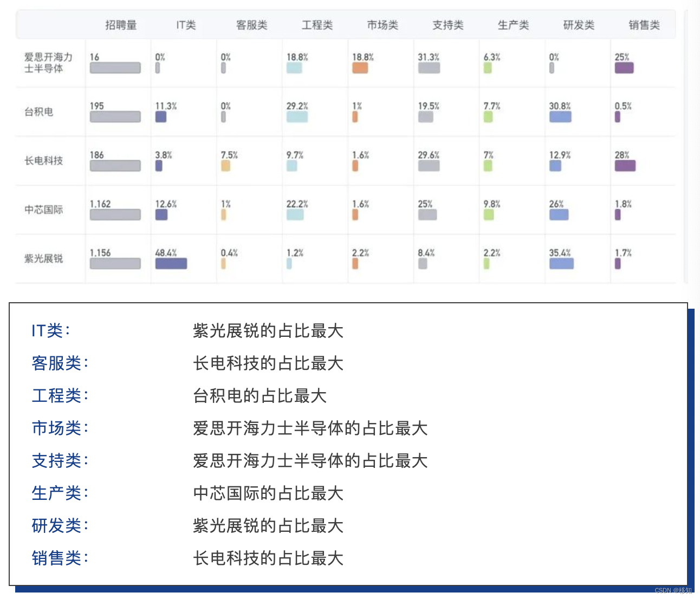Click 中芯国际的占比最大 summary text
The width and height of the screenshot is (700, 599).
(268, 493)
